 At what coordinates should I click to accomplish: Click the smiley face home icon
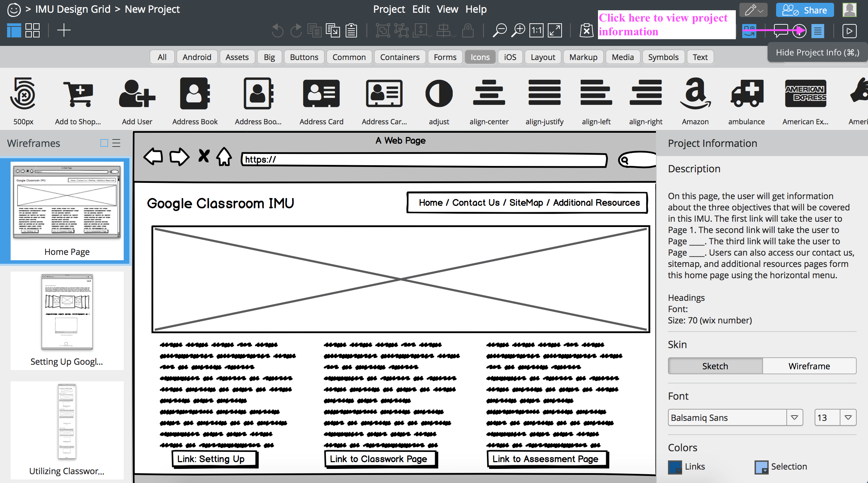click(x=14, y=10)
